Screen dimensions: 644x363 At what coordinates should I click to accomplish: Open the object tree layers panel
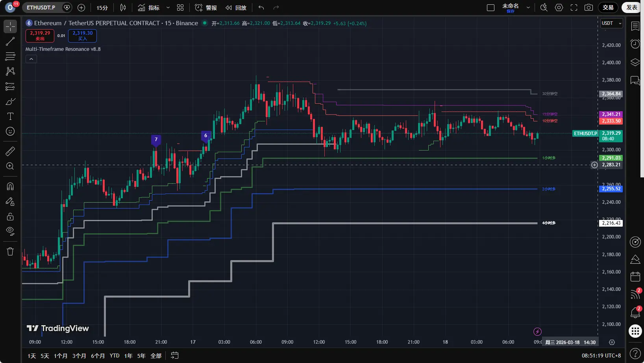635,62
